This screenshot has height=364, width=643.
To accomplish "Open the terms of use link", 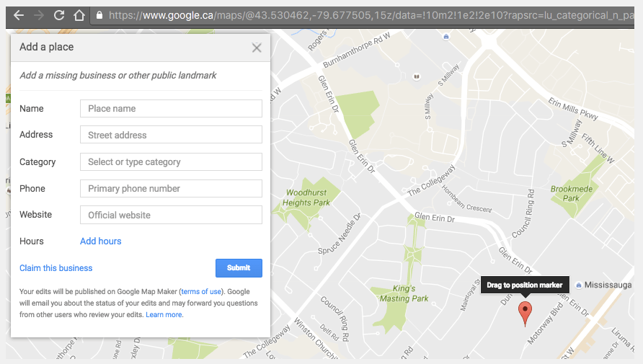I will [201, 291].
